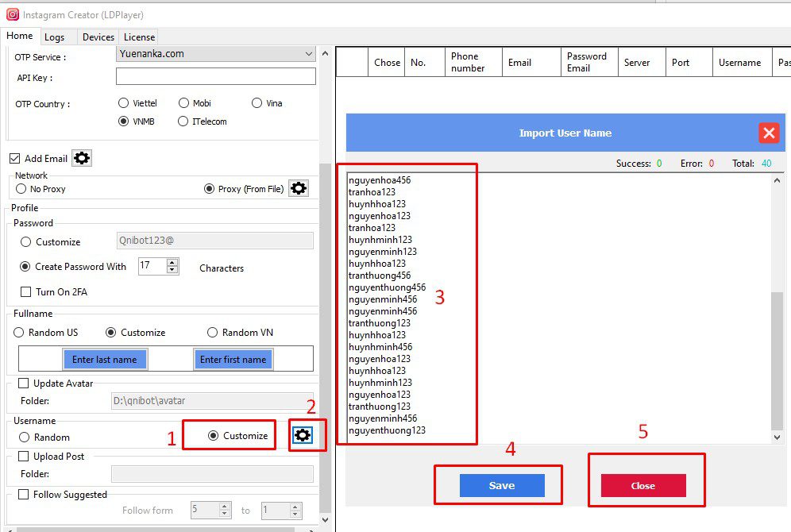
Task: Click the Qnibot123@ password field
Action: coord(215,241)
